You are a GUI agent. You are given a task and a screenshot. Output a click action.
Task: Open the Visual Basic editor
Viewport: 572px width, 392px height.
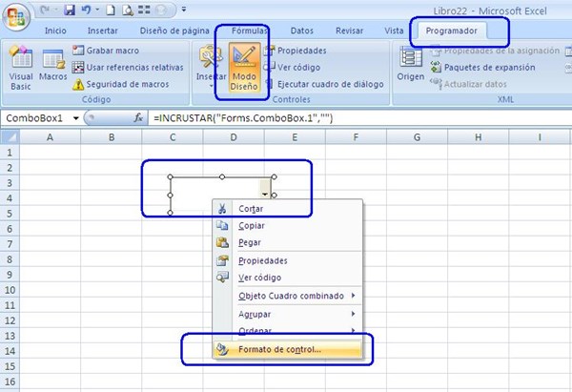21,68
